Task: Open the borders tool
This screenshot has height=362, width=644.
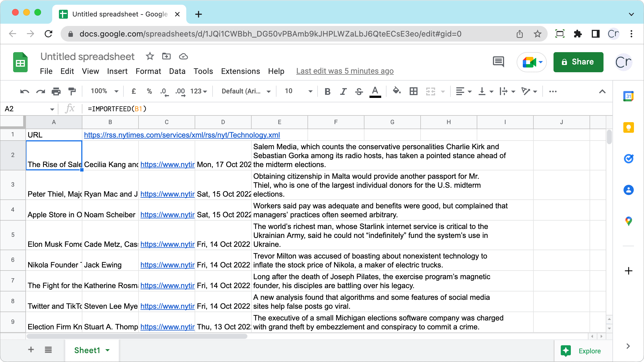Action: [x=413, y=91]
